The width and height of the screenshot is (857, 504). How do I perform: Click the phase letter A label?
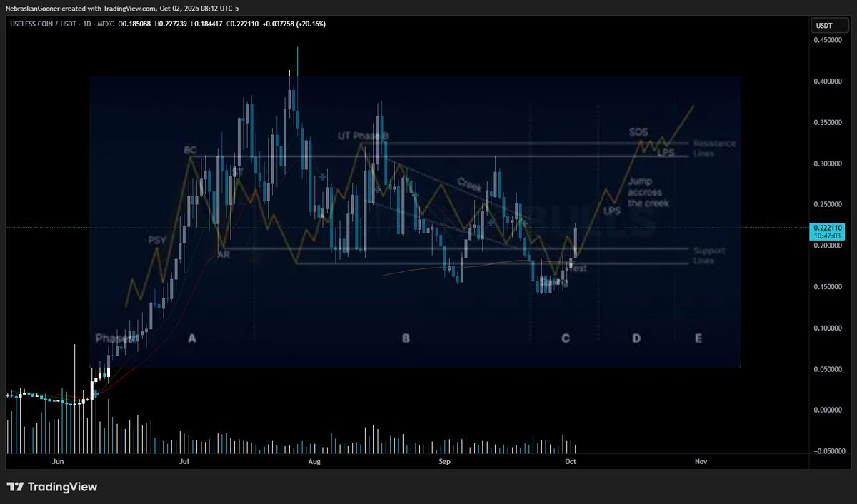coord(191,338)
